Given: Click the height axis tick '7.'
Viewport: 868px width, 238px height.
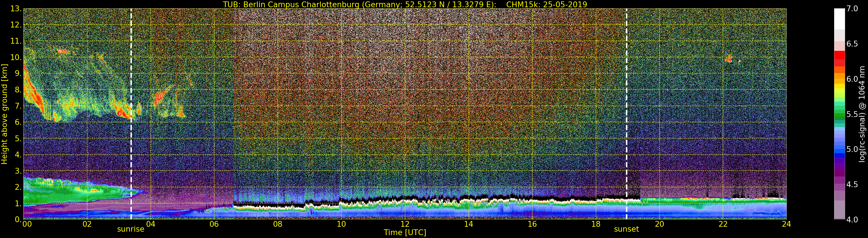Looking at the screenshot, I should pos(18,106).
